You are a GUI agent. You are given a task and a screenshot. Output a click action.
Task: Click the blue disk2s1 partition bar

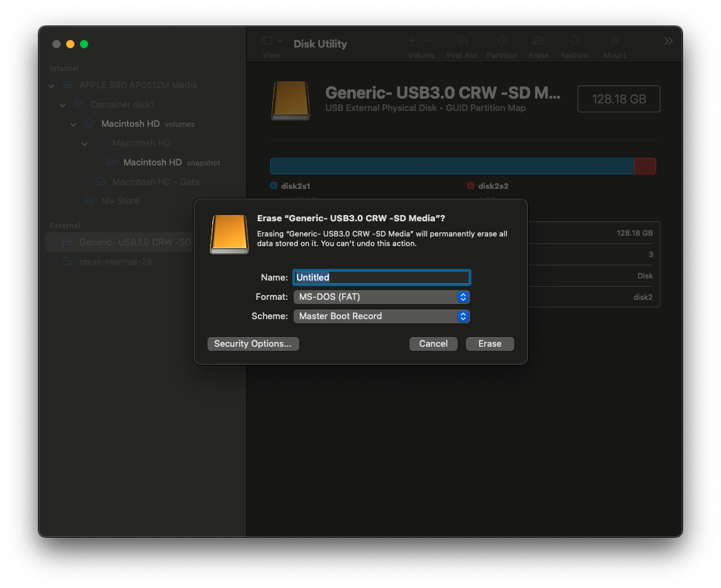click(452, 166)
